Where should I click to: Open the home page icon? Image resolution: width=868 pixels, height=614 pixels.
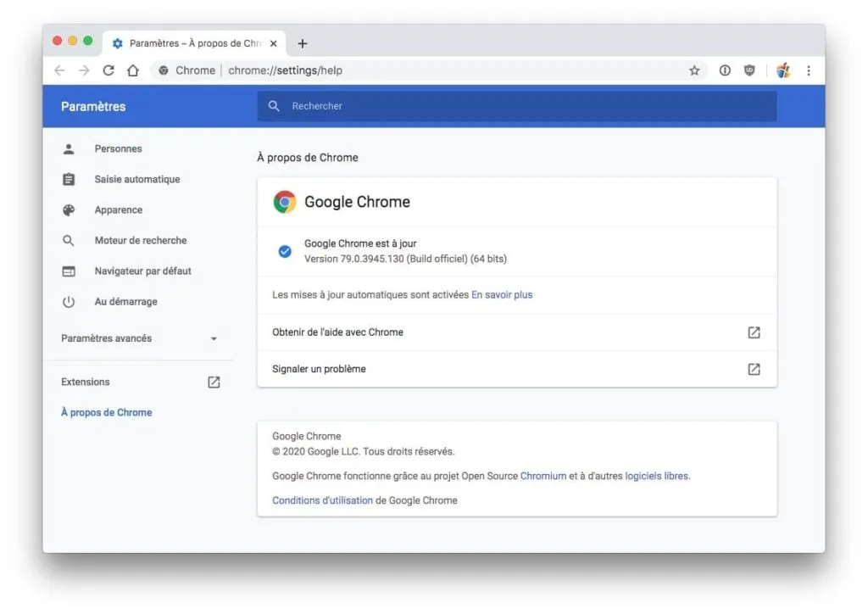coord(133,70)
